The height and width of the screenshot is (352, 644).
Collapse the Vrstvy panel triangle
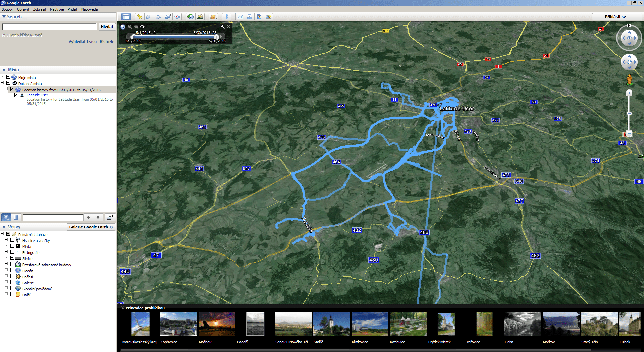point(4,227)
